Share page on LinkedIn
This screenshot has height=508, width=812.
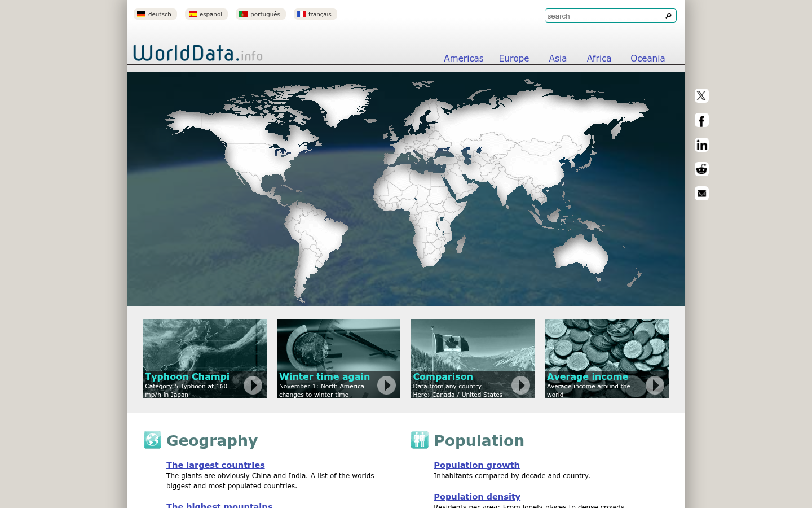(x=701, y=145)
